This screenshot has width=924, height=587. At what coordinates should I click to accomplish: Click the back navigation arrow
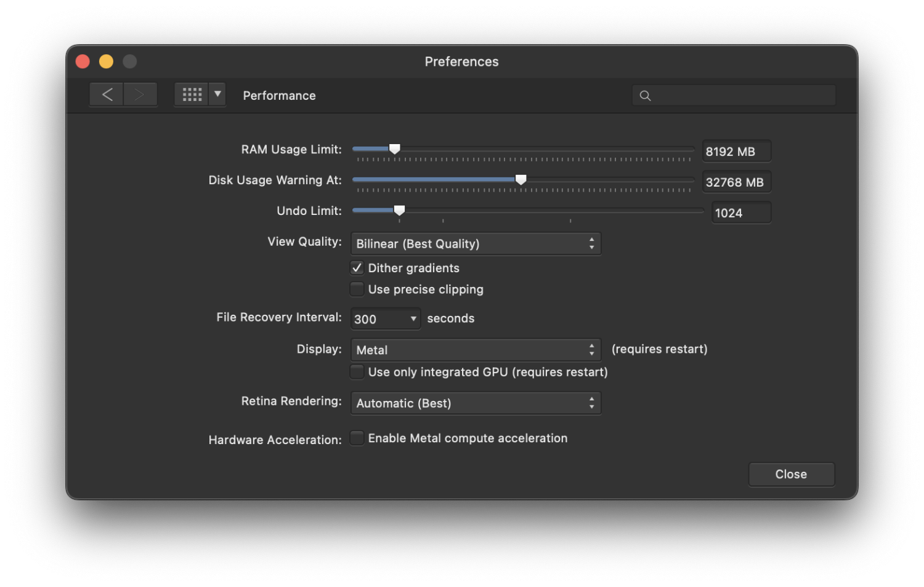pyautogui.click(x=107, y=95)
